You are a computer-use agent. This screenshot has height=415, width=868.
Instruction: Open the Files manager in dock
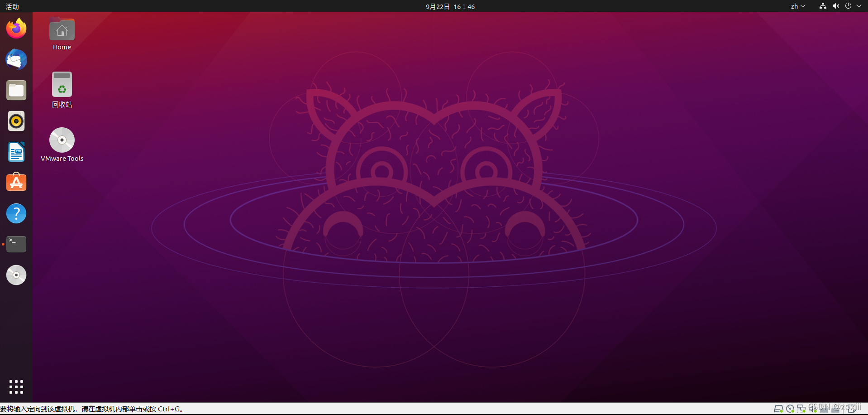[16, 90]
